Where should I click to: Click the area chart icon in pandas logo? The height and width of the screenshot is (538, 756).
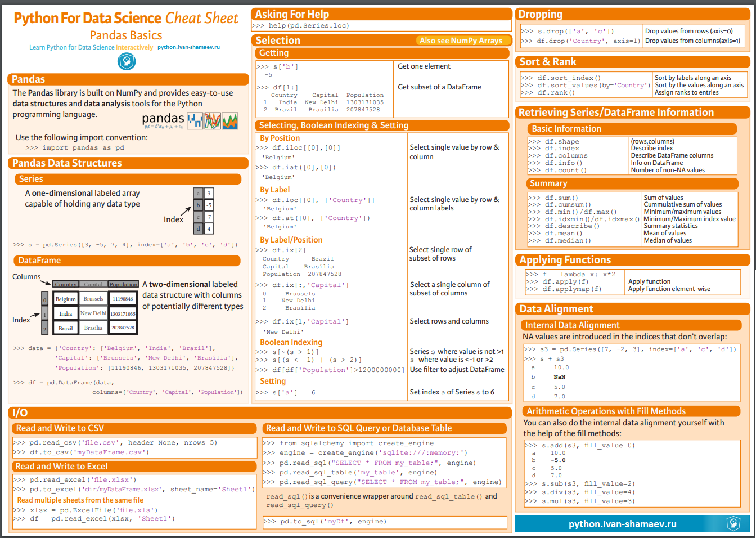coord(230,121)
